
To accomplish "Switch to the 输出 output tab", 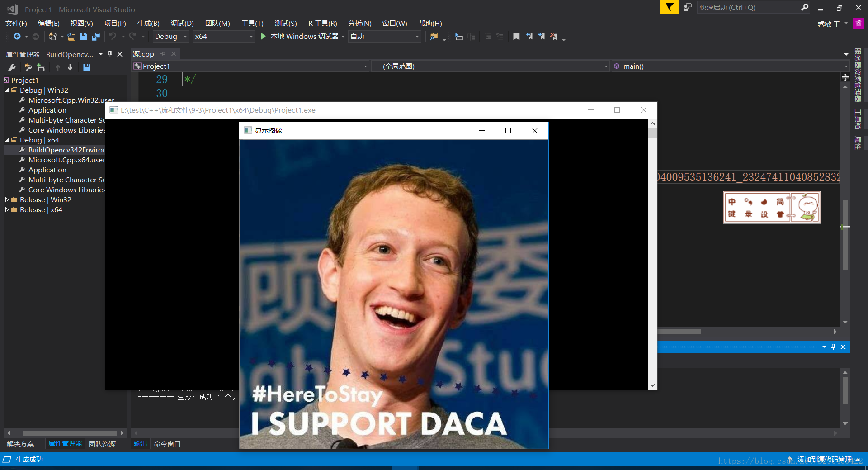I will click(140, 444).
